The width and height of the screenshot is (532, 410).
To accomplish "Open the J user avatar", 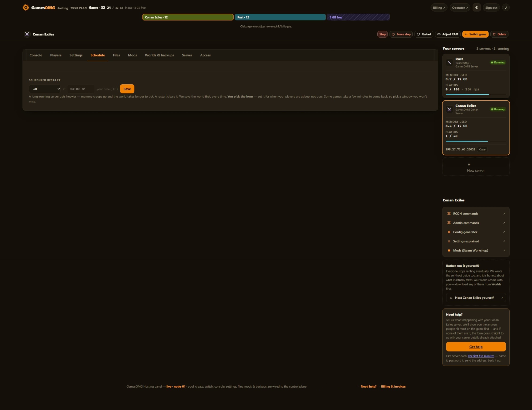I will [x=506, y=8].
